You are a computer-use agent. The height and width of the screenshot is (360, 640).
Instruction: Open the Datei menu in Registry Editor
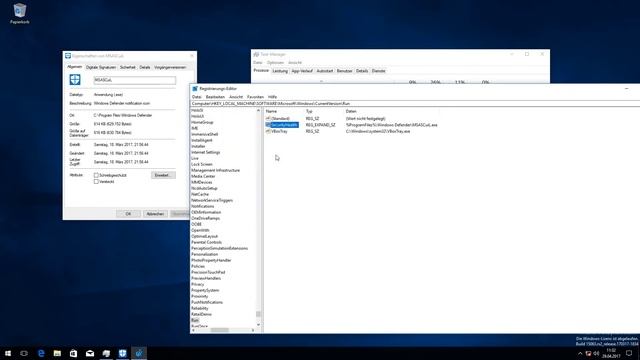[x=197, y=97]
